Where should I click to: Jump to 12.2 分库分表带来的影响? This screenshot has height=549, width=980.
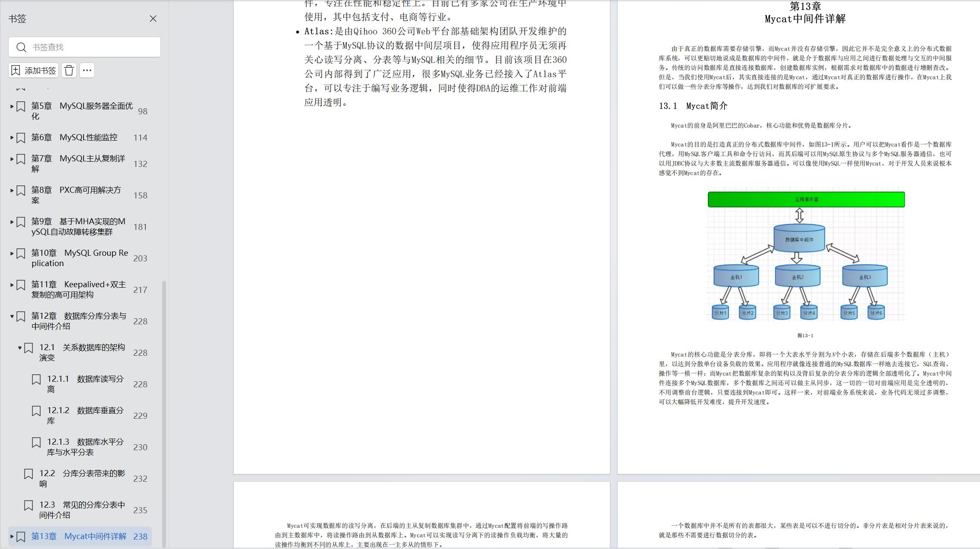pyautogui.click(x=82, y=478)
